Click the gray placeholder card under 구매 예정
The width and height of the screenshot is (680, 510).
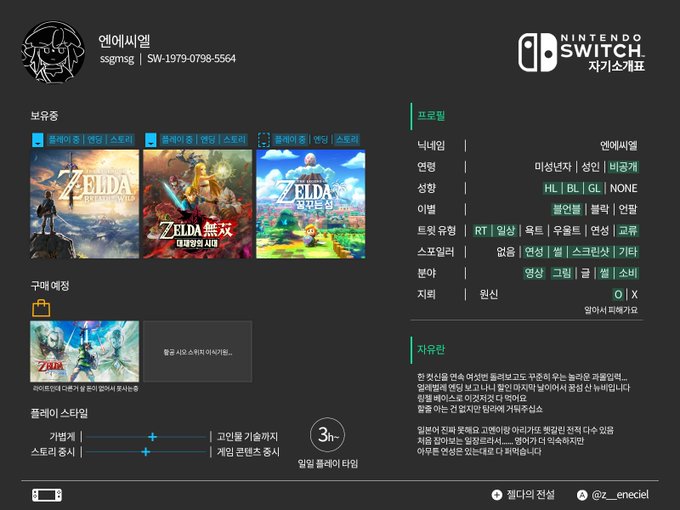(x=198, y=351)
